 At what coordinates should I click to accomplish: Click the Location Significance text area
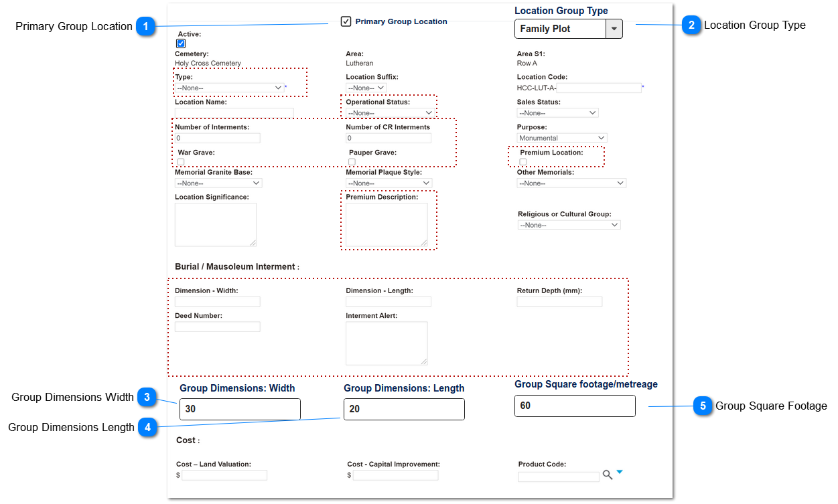[x=216, y=225]
